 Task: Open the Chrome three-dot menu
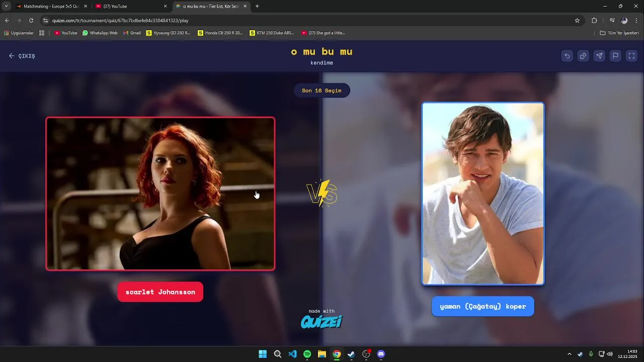[637, 21]
